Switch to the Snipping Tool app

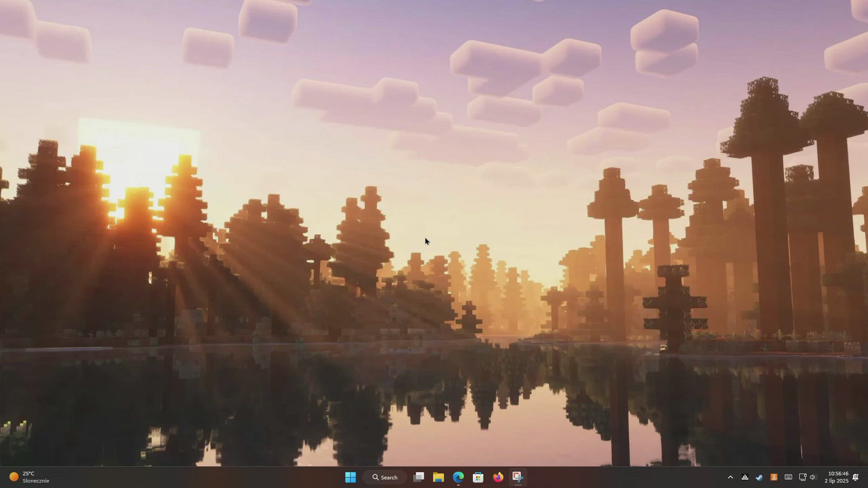click(518, 477)
